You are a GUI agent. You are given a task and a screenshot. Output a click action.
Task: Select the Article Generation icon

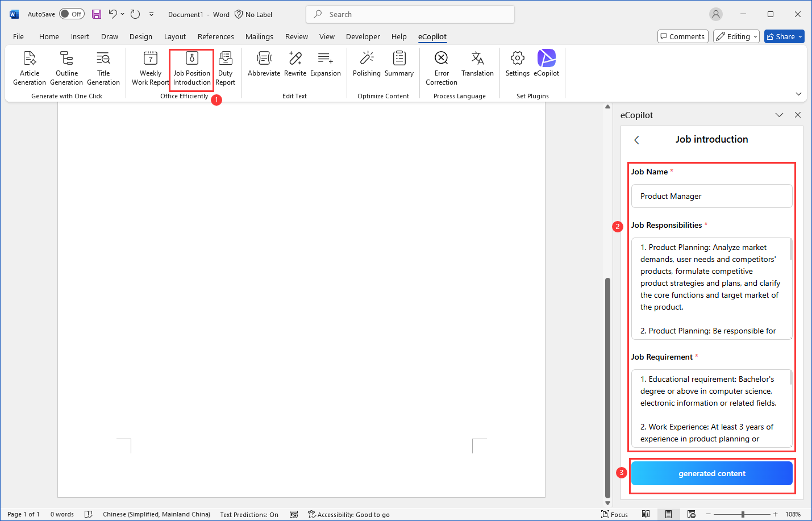coord(29,68)
